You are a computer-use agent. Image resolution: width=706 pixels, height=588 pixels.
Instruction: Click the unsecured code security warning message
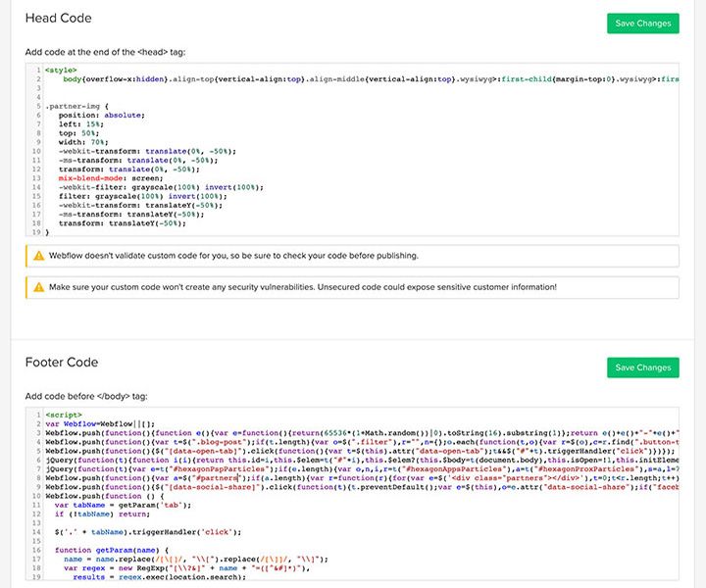coord(302,286)
